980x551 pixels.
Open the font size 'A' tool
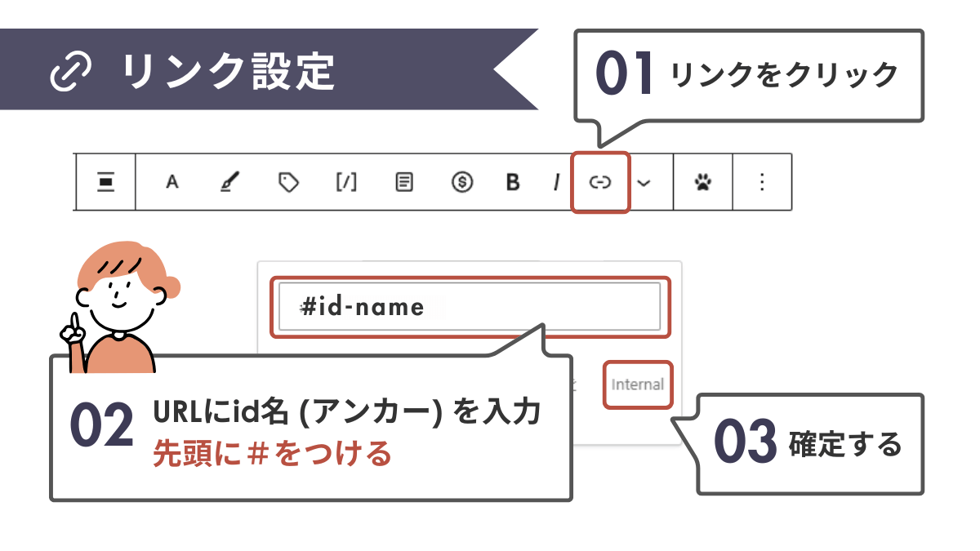coord(171,183)
